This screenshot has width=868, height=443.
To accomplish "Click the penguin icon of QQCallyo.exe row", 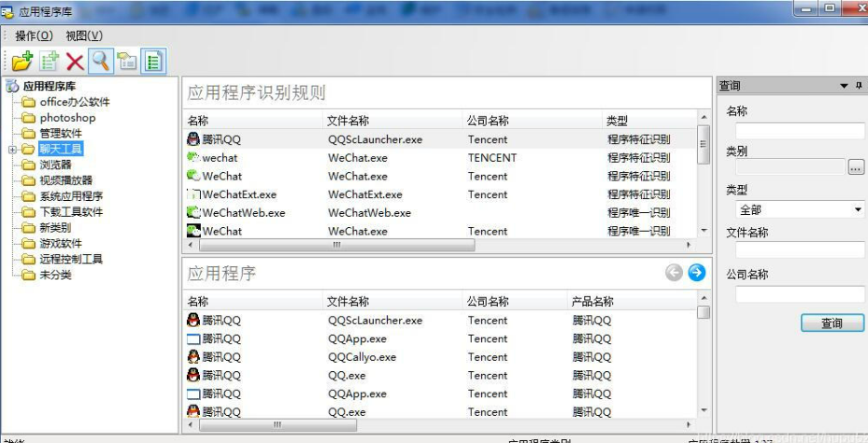I will click(x=193, y=357).
